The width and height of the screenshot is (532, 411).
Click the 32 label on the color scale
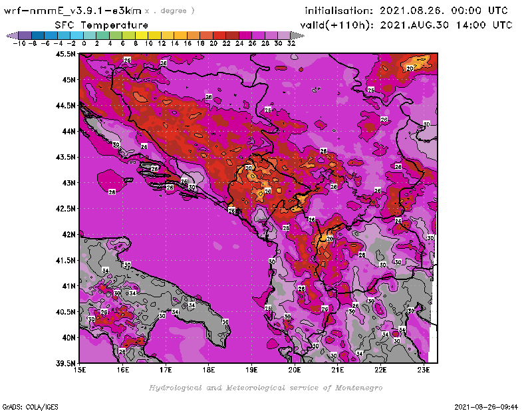point(291,43)
